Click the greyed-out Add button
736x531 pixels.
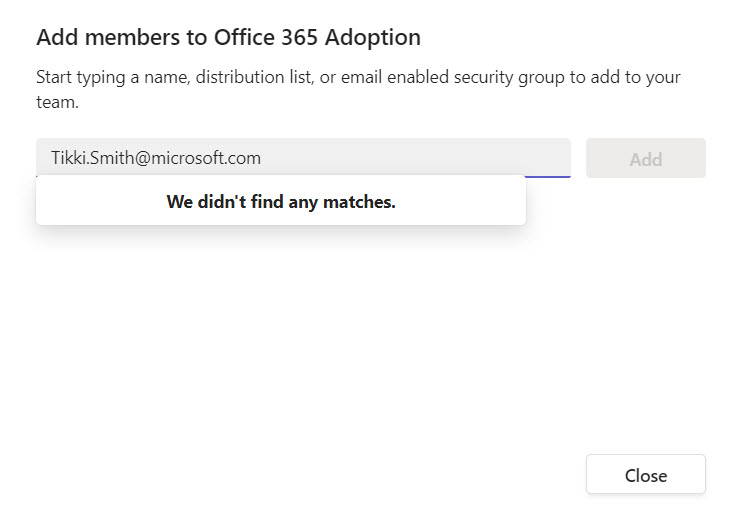pos(645,158)
